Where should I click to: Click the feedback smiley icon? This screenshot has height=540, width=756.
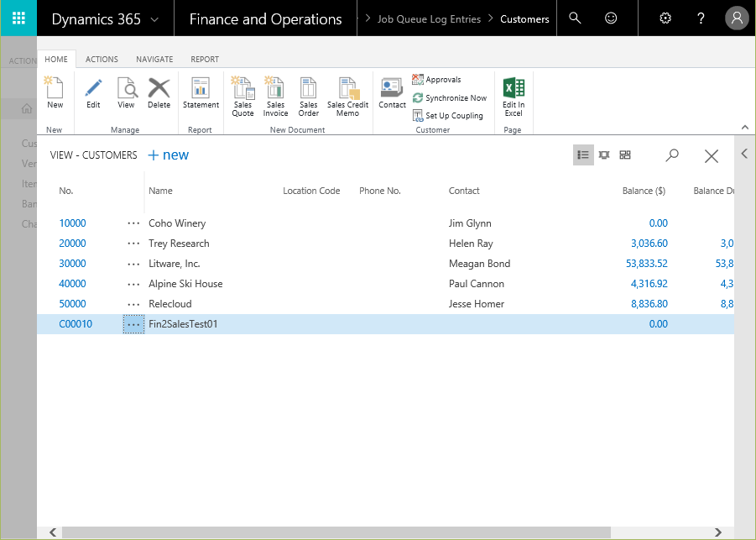click(x=611, y=18)
